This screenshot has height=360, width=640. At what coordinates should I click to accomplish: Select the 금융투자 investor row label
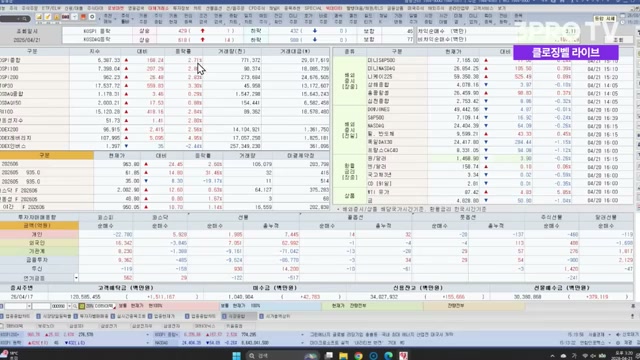point(37,260)
